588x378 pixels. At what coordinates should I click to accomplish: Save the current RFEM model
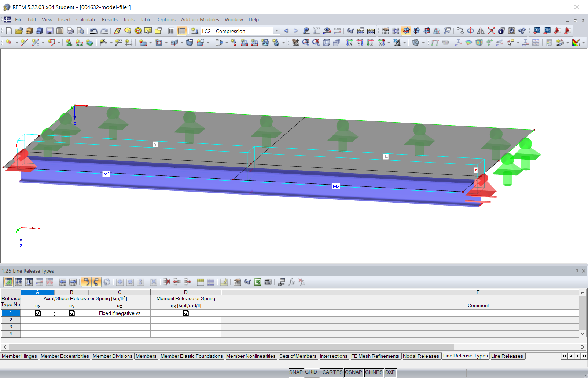49,31
